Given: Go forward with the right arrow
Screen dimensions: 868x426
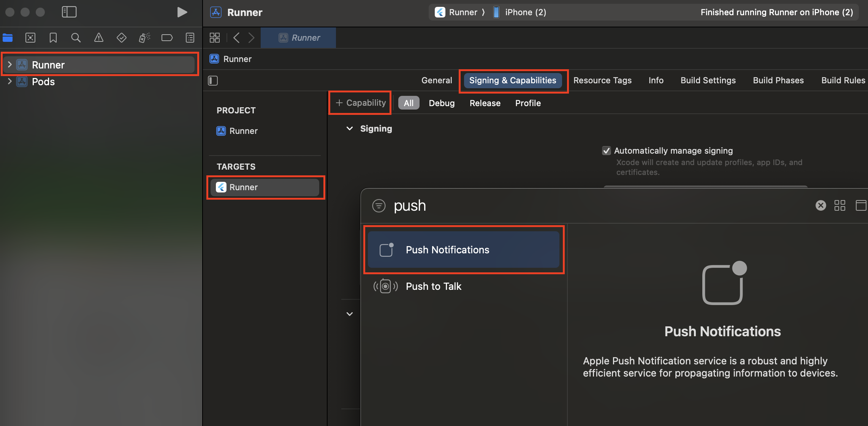Looking at the screenshot, I should coord(251,38).
